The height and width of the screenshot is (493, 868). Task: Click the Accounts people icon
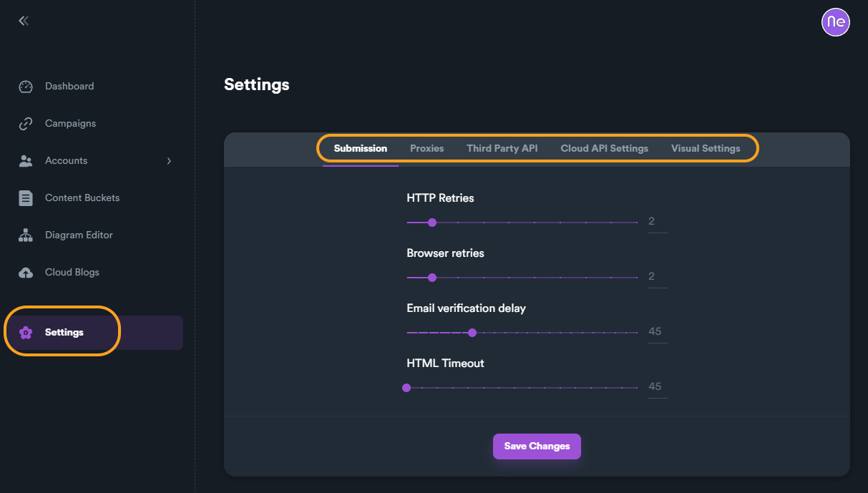click(26, 161)
